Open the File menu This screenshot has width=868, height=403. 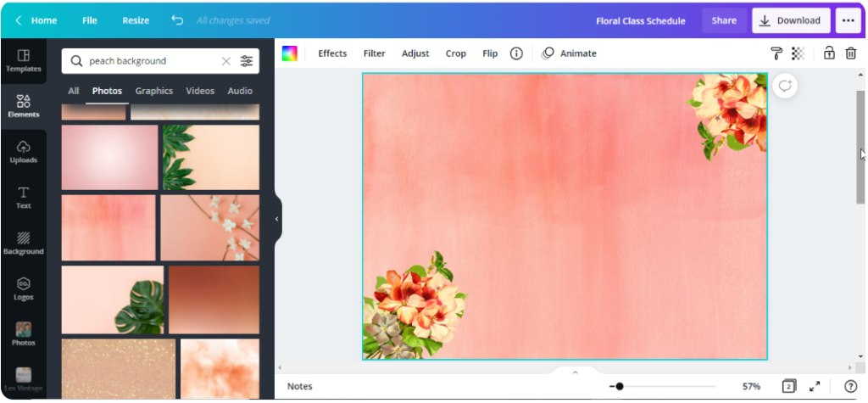pyautogui.click(x=90, y=20)
